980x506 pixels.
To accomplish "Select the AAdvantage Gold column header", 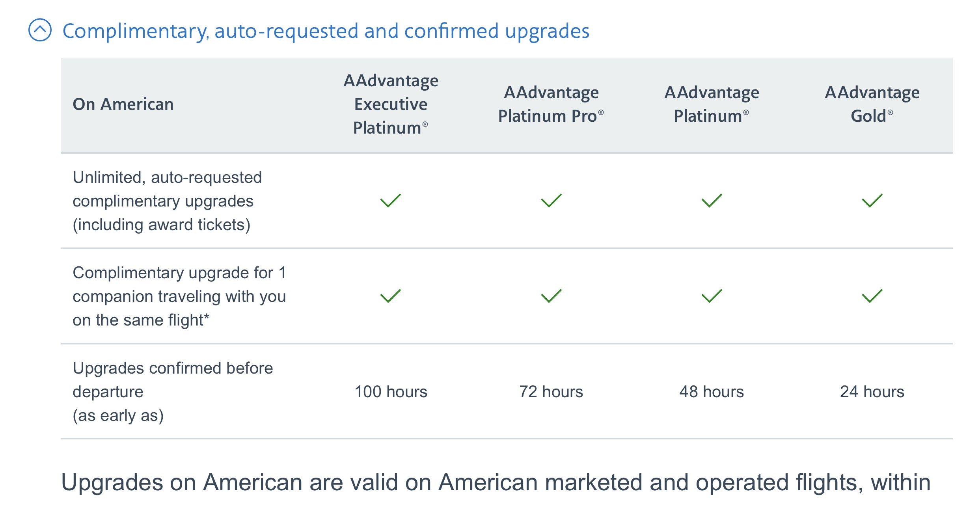I will (x=872, y=104).
